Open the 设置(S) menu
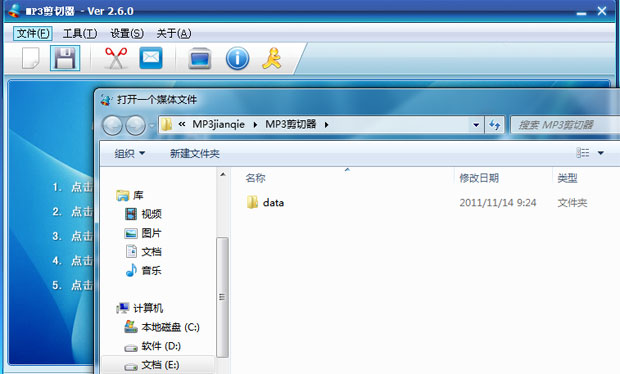The height and width of the screenshot is (374, 620). [x=127, y=34]
